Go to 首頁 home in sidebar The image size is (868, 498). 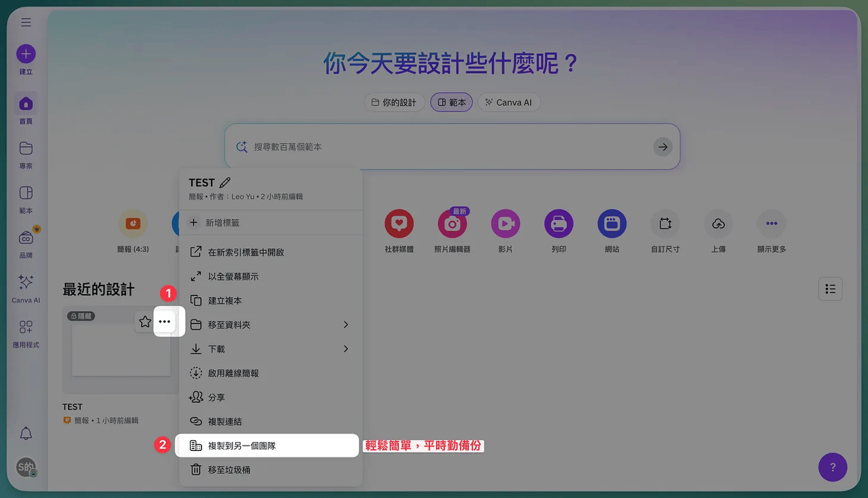(x=26, y=109)
